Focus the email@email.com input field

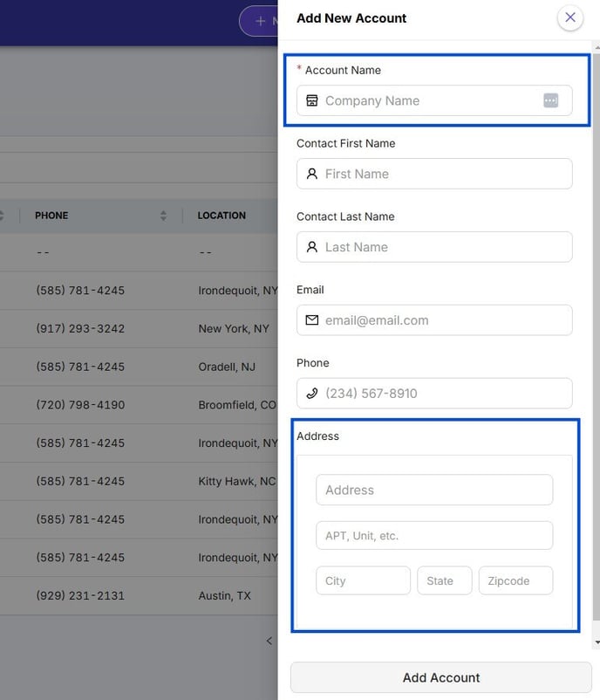(434, 320)
